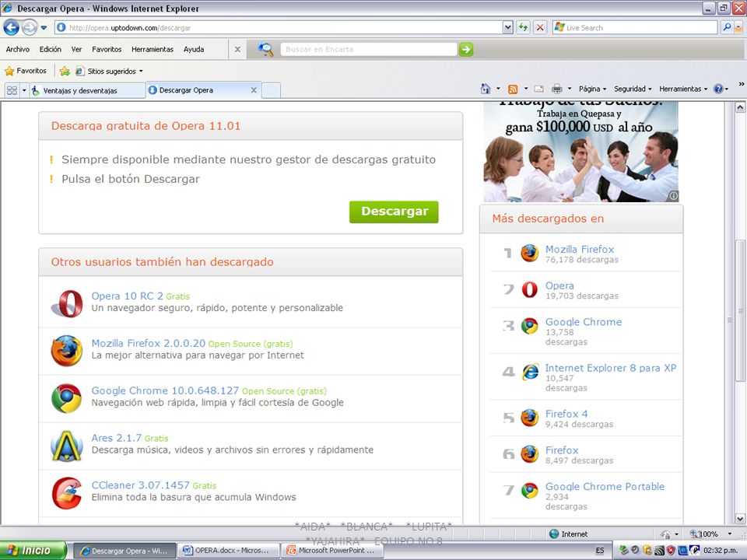Click the Add to Favorites Bar star icon
747x560 pixels.
click(65, 71)
